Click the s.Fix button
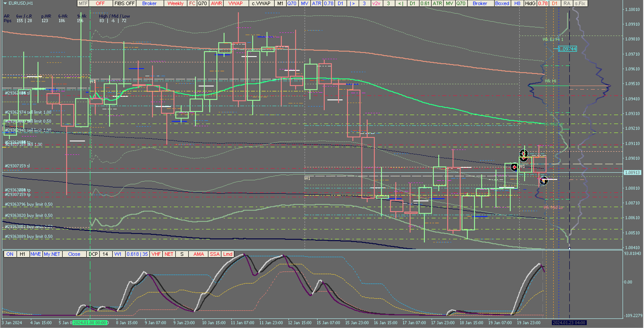Image resolution: width=644 pixels, height=328 pixels. point(580,4)
